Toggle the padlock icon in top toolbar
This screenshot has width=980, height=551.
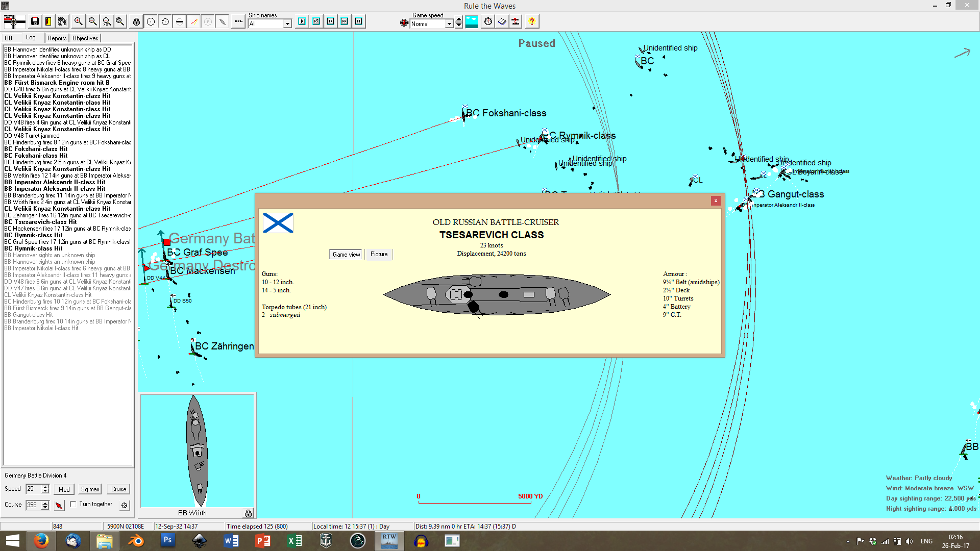tap(136, 21)
